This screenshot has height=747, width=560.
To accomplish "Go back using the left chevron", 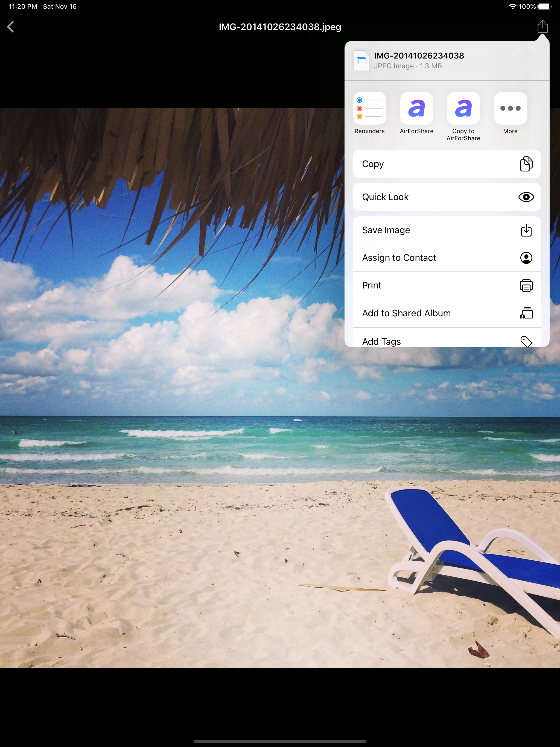I will coord(11,27).
